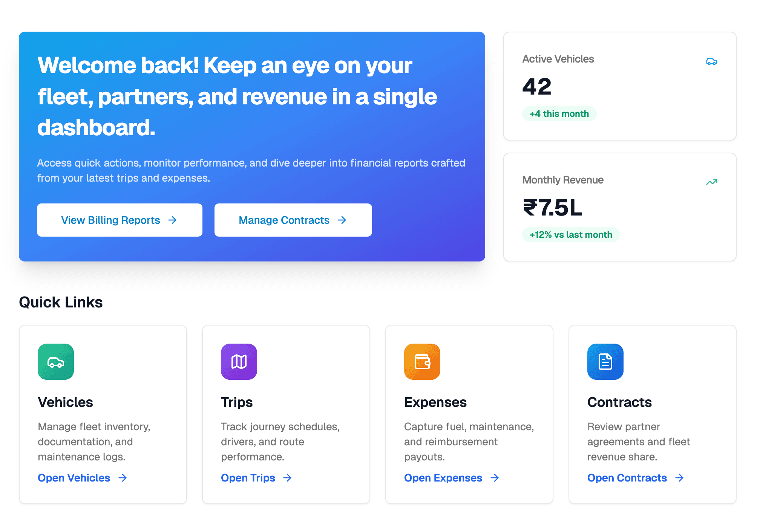
Task: Click the +4 this month badge
Action: click(x=559, y=113)
